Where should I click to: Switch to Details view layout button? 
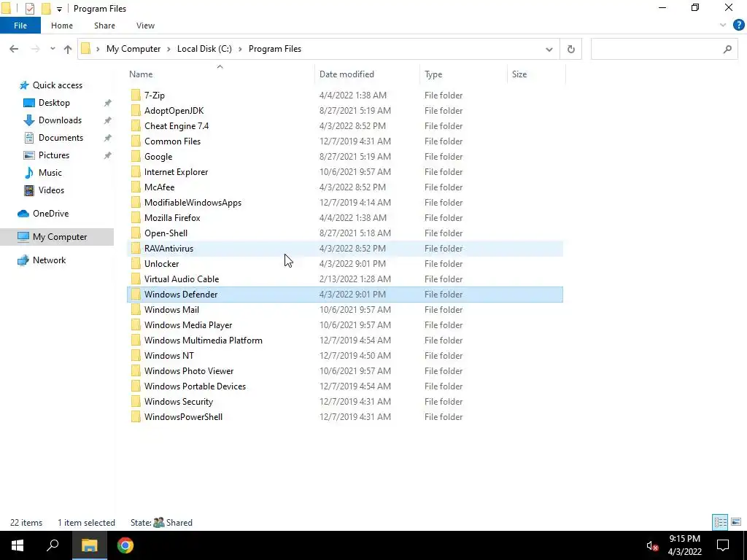[x=720, y=522]
